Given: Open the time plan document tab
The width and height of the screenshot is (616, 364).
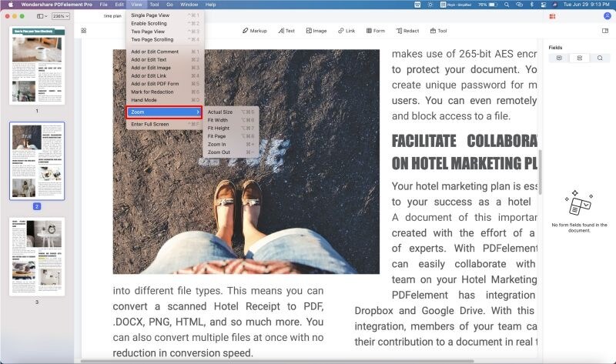Looking at the screenshot, I should pos(112,16).
